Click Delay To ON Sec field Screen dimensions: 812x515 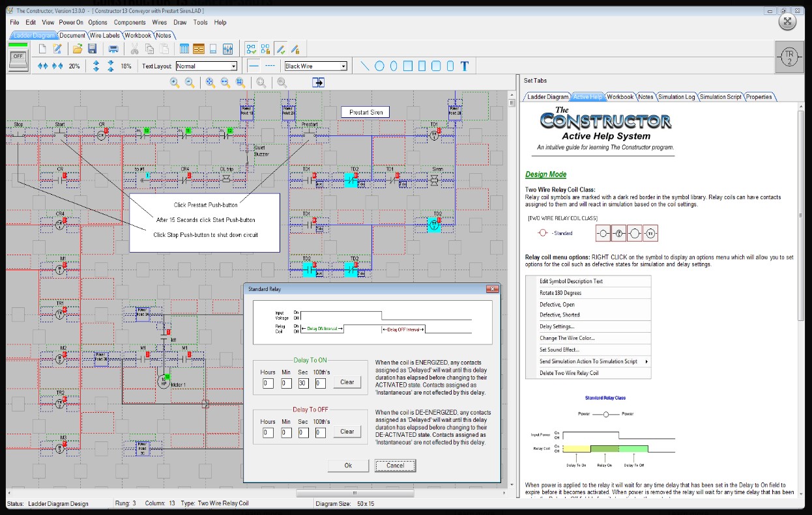coord(302,383)
